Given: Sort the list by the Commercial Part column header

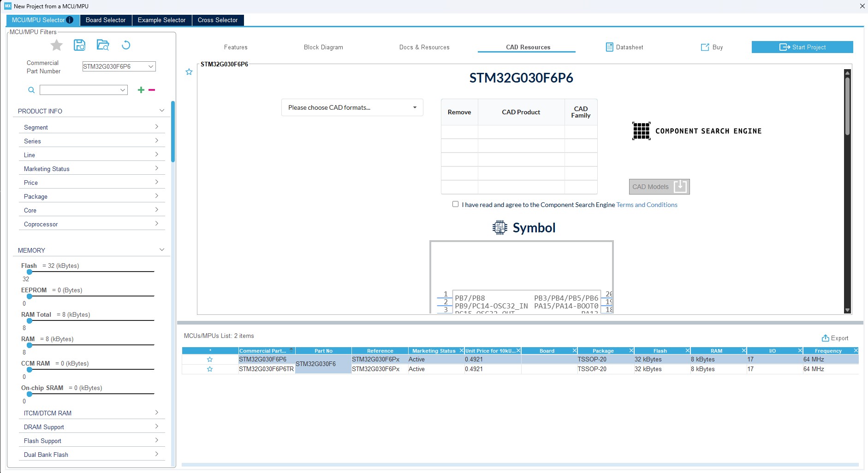Looking at the screenshot, I should pos(267,351).
